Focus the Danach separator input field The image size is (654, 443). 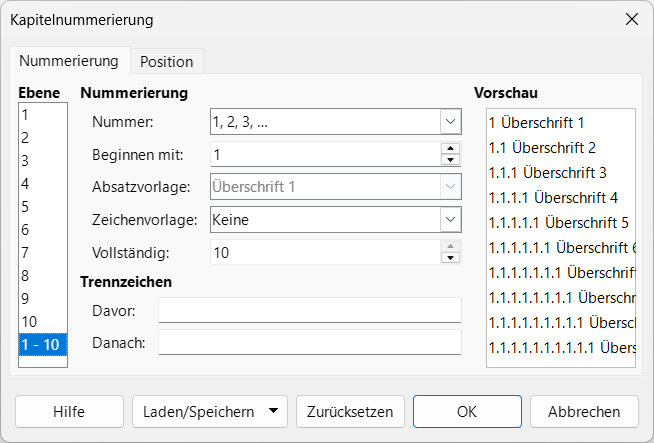coord(310,343)
